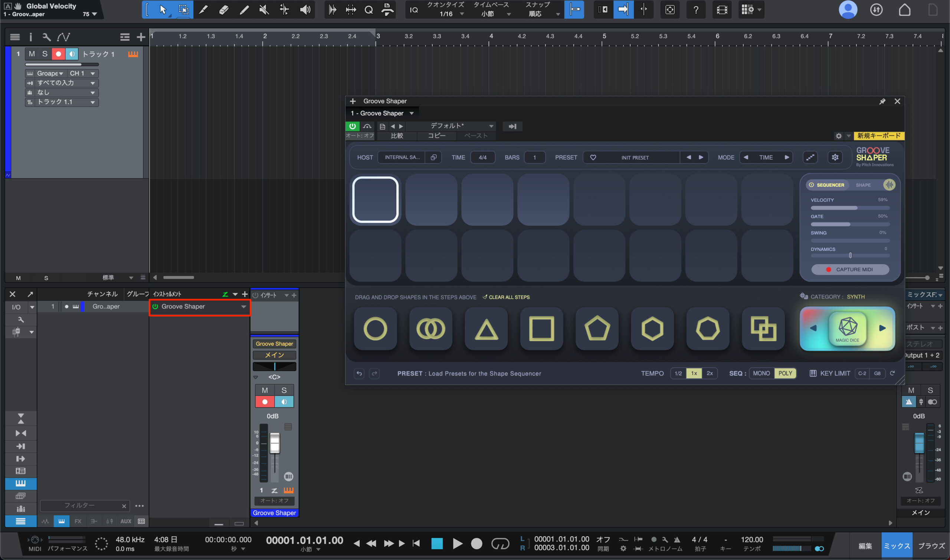This screenshot has height=560, width=950.
Task: Click CLEAR ALL STEPS
Action: tap(506, 297)
